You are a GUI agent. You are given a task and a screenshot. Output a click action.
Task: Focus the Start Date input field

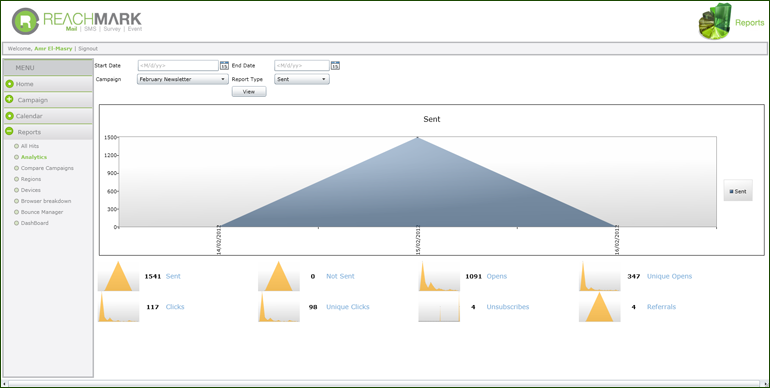[178, 65]
